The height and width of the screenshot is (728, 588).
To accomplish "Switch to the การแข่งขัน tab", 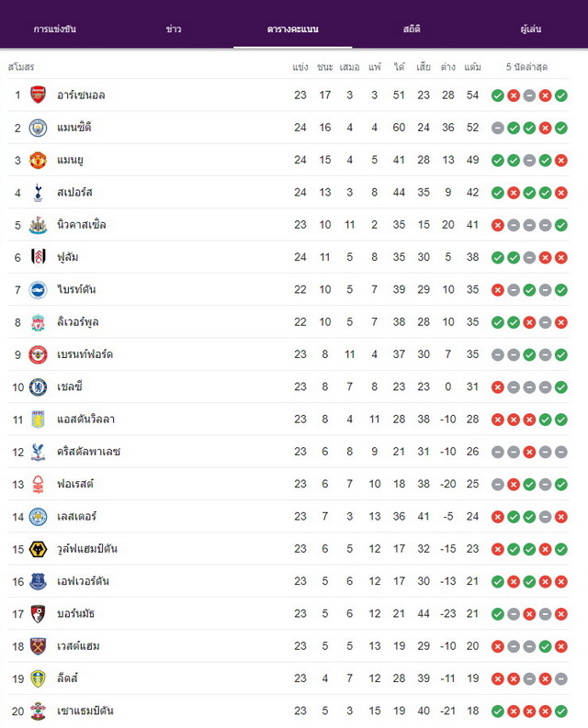I will 55,28.
